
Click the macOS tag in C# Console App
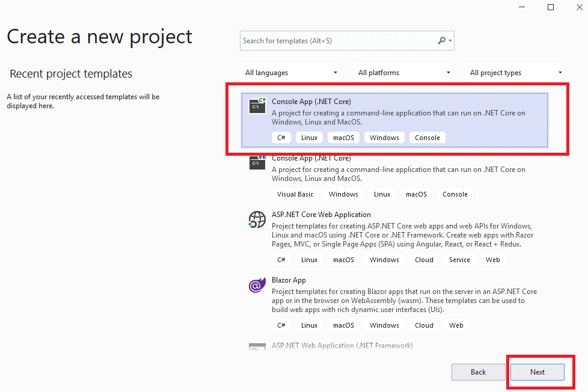click(x=343, y=138)
